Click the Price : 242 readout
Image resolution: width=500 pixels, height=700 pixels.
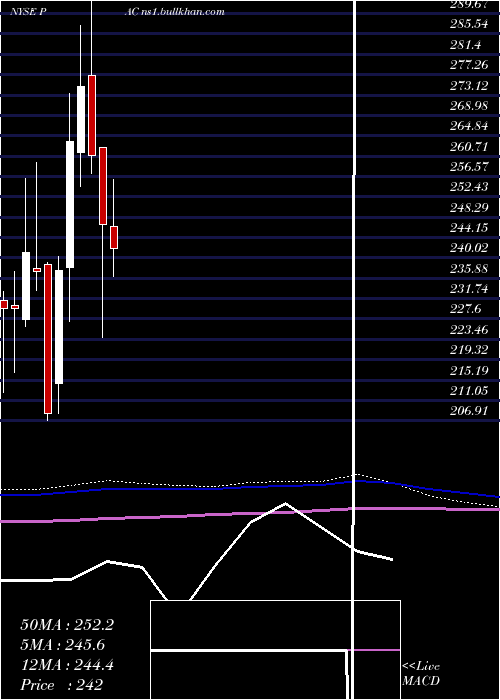tap(62, 685)
